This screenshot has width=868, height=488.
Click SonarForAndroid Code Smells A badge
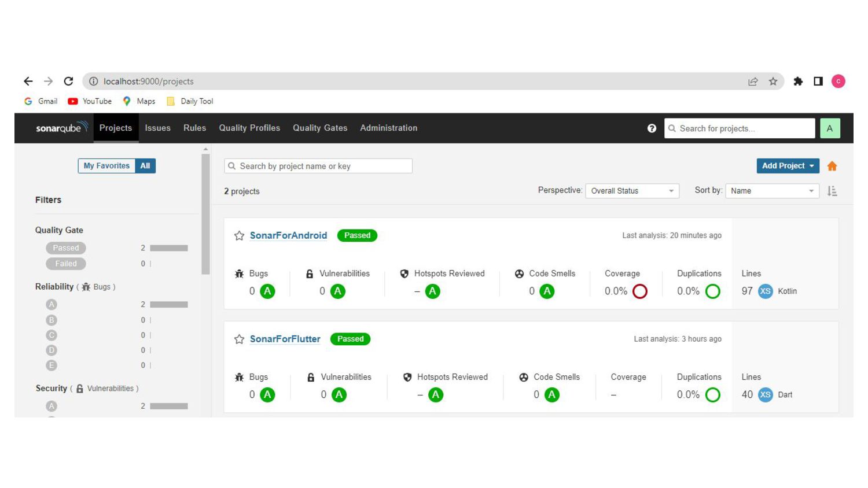(547, 291)
